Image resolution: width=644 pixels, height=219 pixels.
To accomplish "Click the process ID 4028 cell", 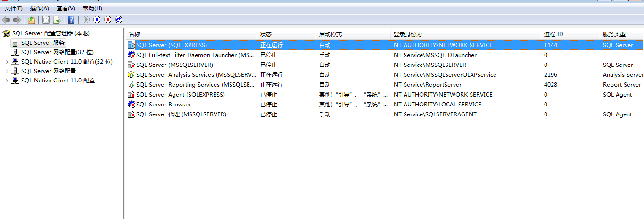I will (x=551, y=85).
